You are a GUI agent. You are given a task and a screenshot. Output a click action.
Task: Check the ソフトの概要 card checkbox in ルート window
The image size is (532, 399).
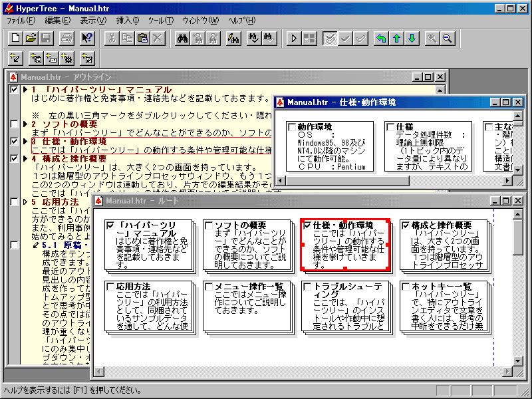[209, 225]
